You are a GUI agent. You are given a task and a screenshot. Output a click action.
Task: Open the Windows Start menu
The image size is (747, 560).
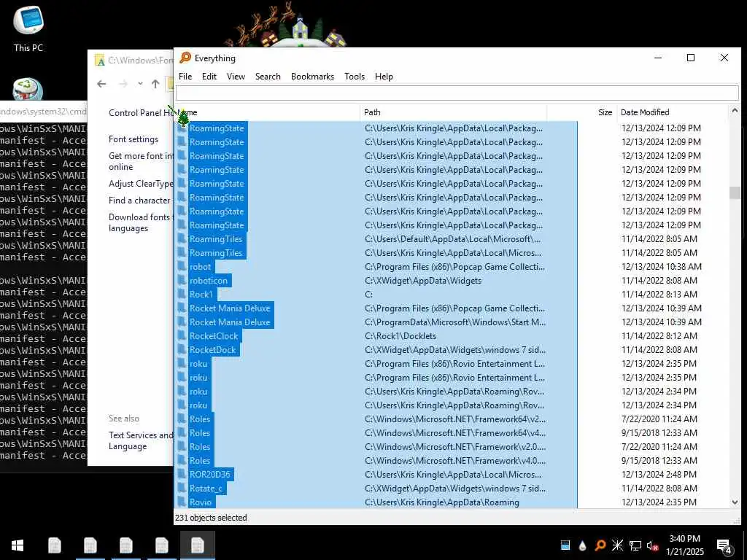18,545
